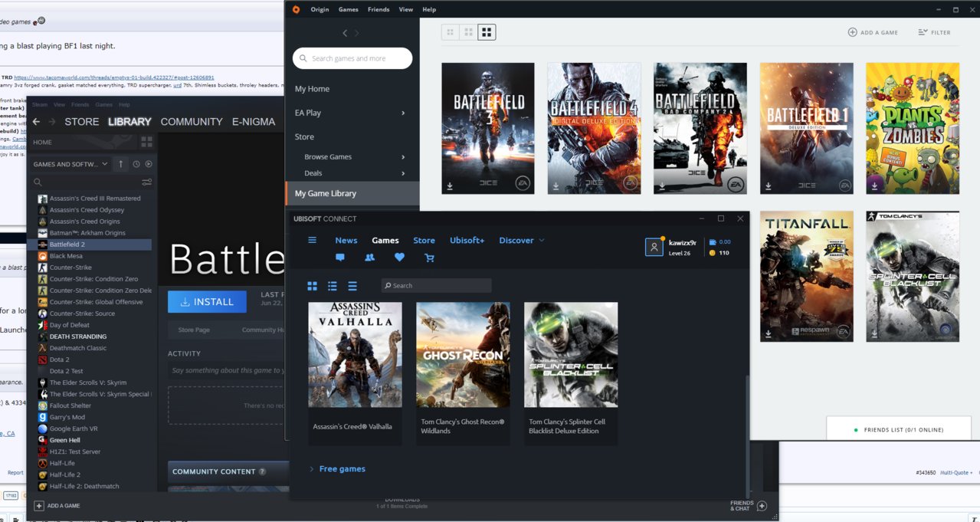Click the Origin logo icon
This screenshot has height=522, width=980.
(x=297, y=9)
